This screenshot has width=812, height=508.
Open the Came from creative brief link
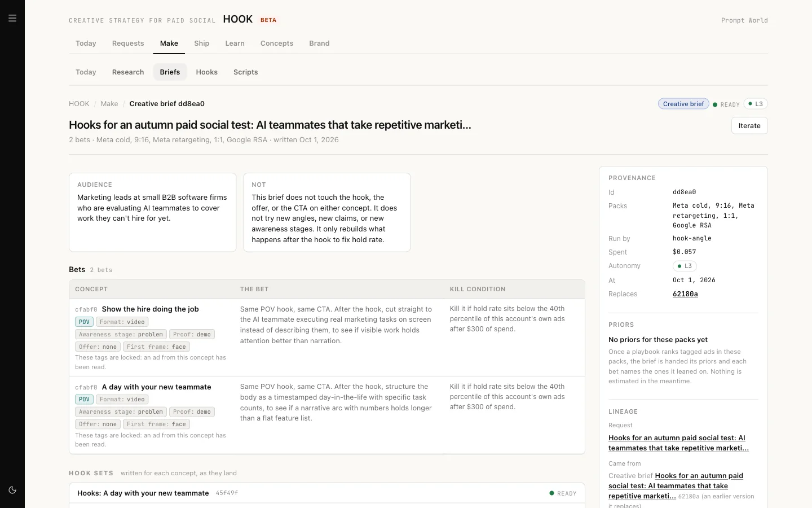click(x=676, y=486)
